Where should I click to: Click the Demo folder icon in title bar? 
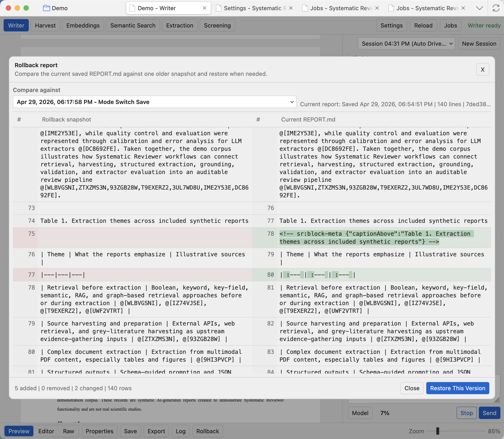(x=46, y=8)
